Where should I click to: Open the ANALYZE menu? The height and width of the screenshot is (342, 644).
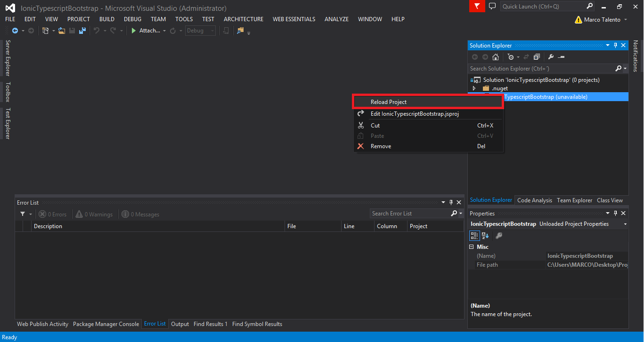(x=336, y=19)
